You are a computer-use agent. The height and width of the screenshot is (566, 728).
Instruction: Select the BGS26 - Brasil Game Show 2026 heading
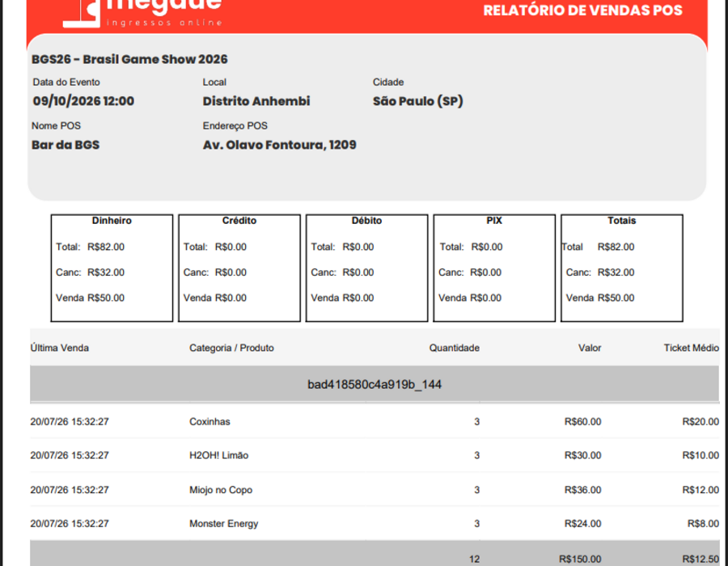pos(129,59)
